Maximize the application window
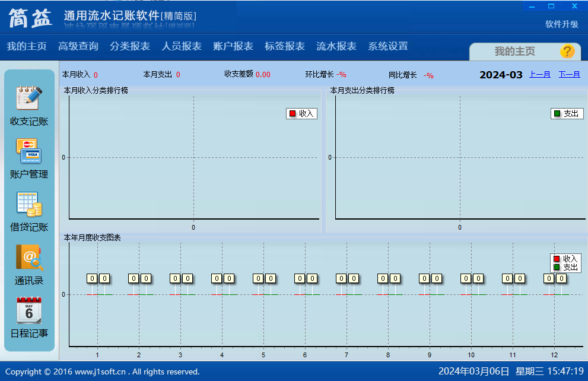 (x=551, y=7)
